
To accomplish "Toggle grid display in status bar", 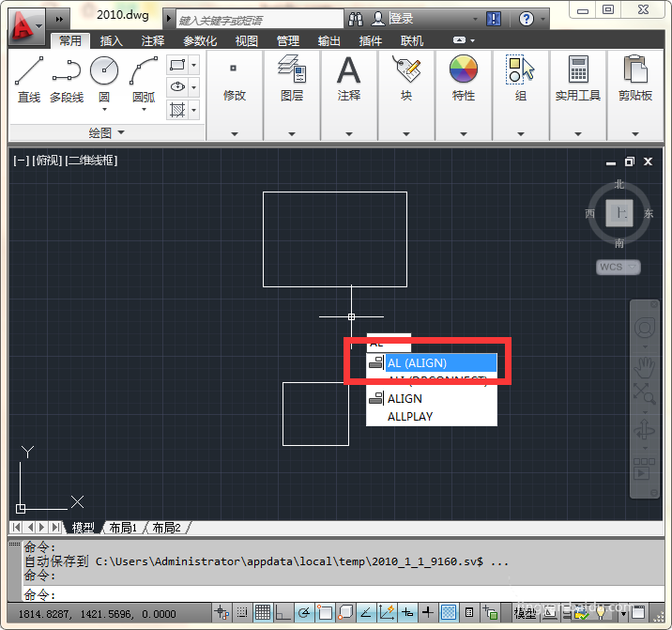I will 262,612.
